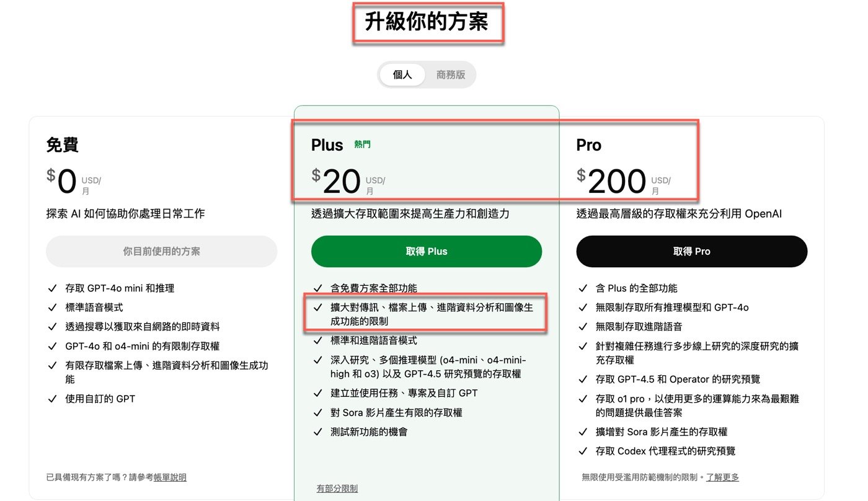Click the checkmark beside 測試新功能的機會
Image resolution: width=868 pixels, height=501 pixels.
[x=317, y=432]
